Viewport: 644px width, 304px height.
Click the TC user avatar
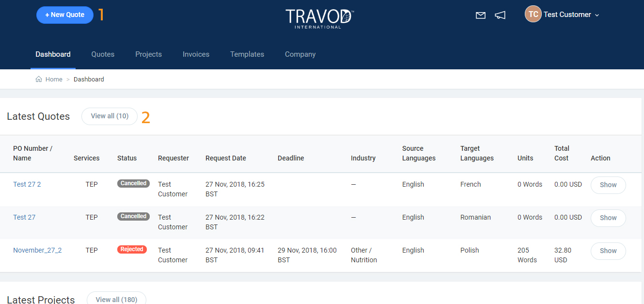tap(533, 15)
